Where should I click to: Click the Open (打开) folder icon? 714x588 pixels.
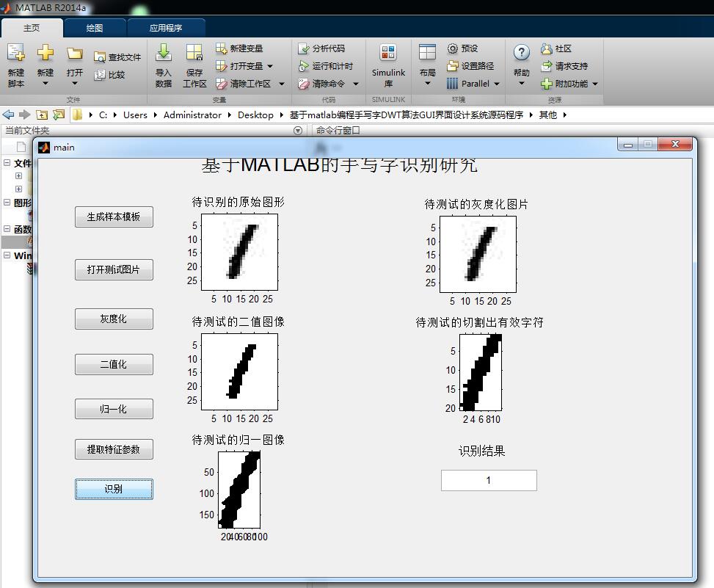(x=75, y=54)
